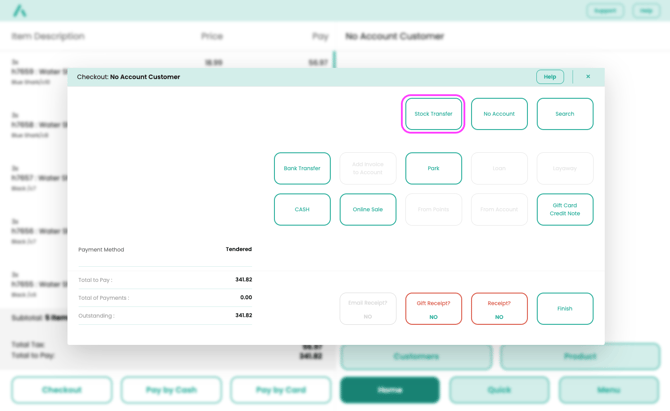Click the app logo in top-left corner
The height and width of the screenshot is (411, 670).
coord(19,11)
